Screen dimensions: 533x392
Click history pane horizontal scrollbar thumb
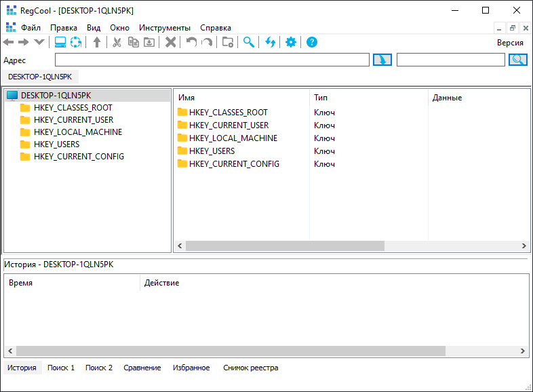pos(231,351)
